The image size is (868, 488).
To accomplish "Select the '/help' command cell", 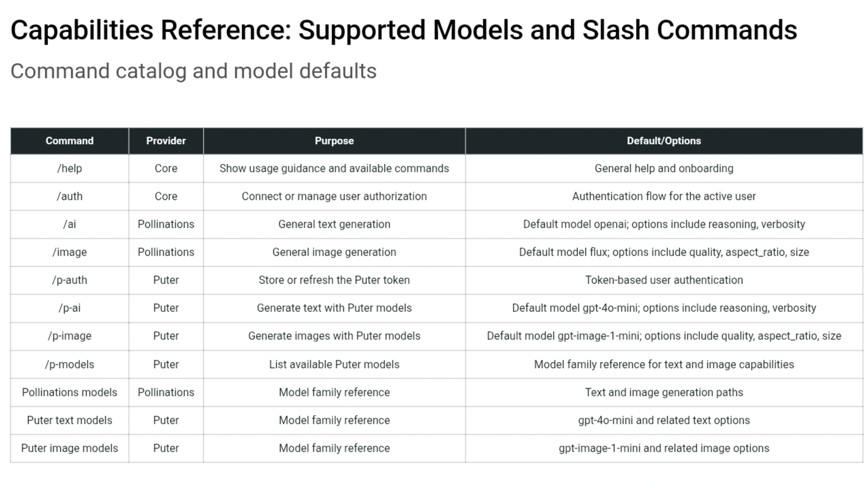I will click(x=70, y=168).
